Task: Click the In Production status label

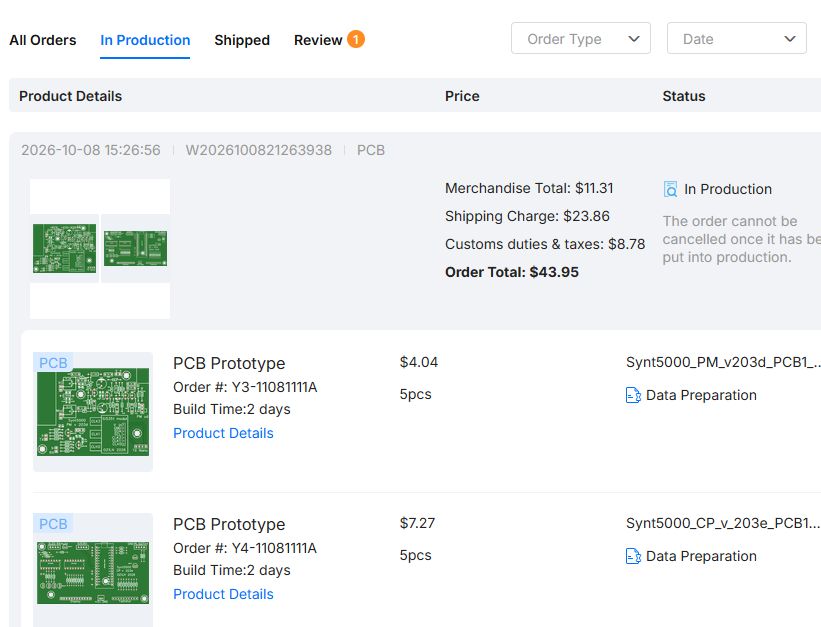Action: (728, 189)
